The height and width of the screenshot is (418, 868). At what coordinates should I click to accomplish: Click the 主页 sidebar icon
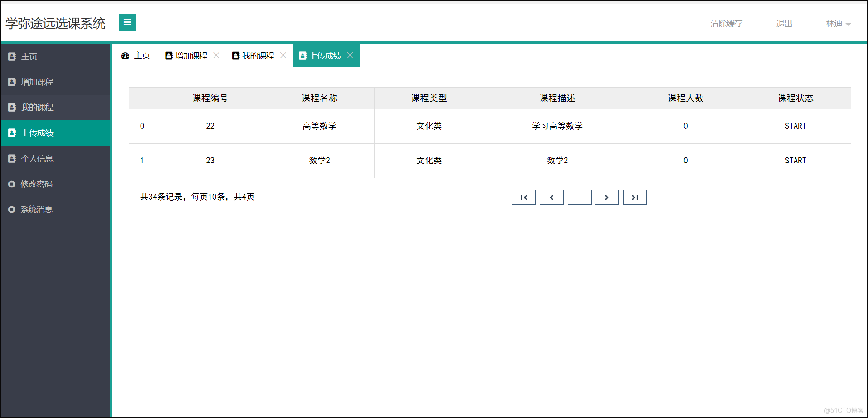coord(12,57)
